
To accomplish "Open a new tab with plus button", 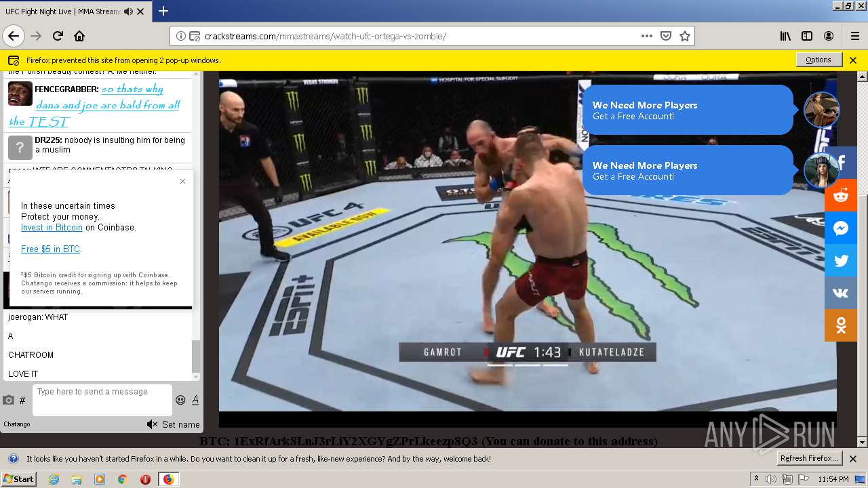I will [x=163, y=11].
